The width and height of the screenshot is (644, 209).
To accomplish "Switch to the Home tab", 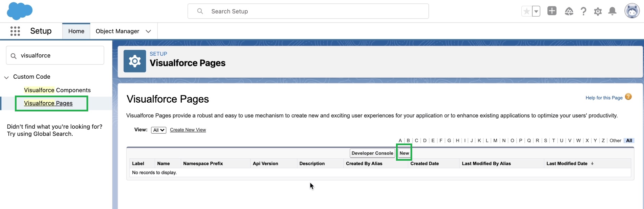I will coord(76,31).
